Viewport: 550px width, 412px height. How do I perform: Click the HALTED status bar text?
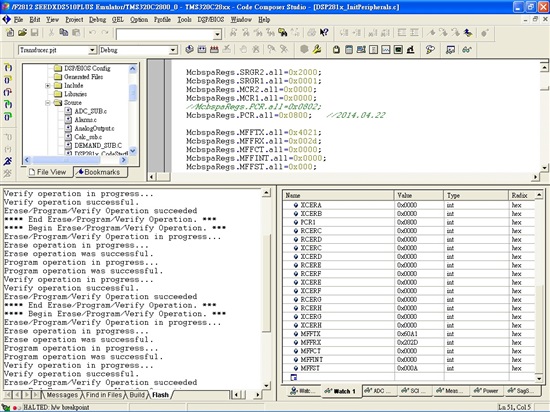click(56, 407)
